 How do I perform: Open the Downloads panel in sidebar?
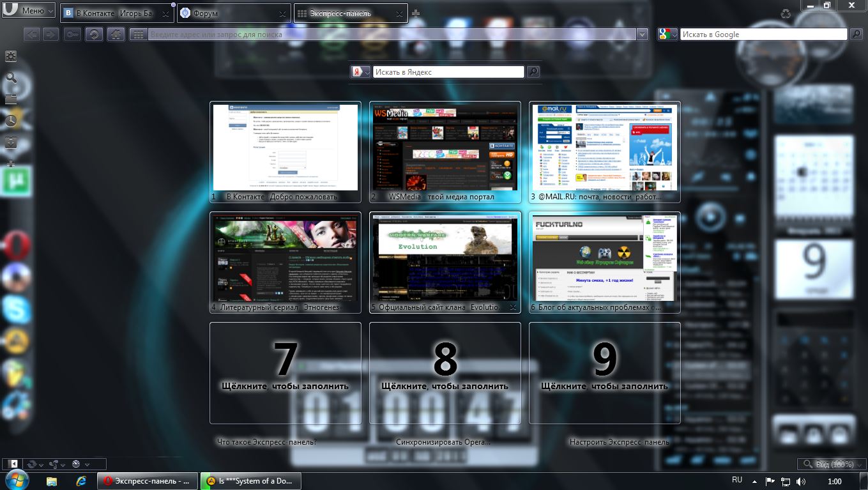pos(11,142)
